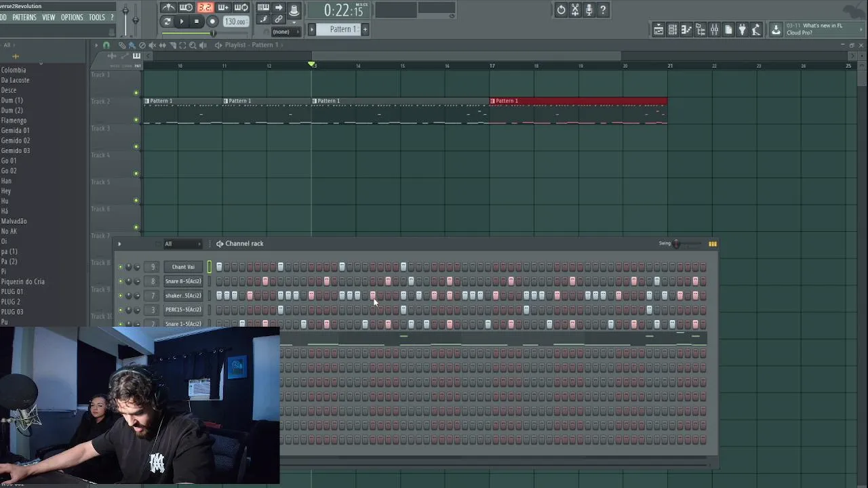Open the project info pages icon
The image size is (868, 488).
point(728,29)
